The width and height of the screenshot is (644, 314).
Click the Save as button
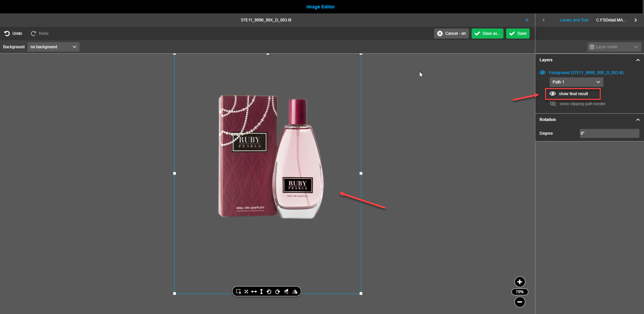487,33
